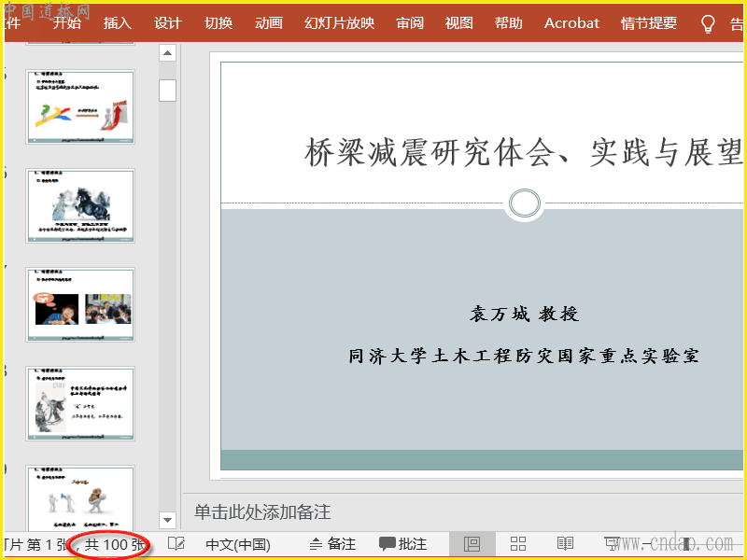This screenshot has width=747, height=560.
Task: Click the thumbnail pane scroll down arrow
Action: pyautogui.click(x=167, y=520)
